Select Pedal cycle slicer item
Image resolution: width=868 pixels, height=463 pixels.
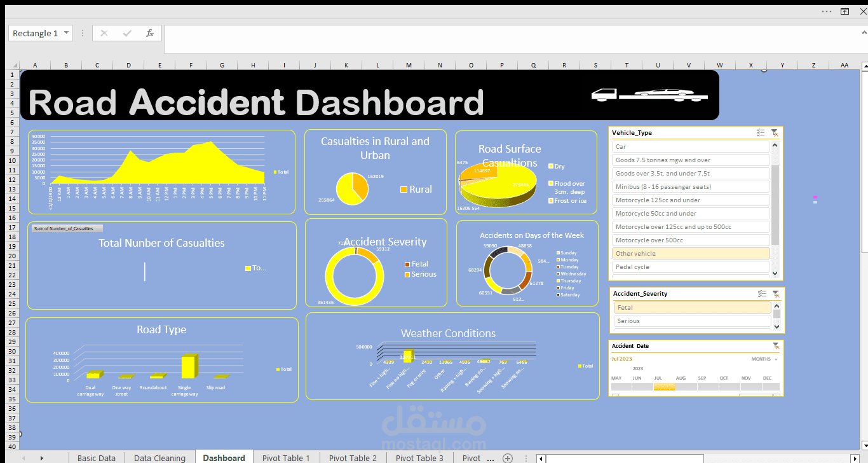pos(691,266)
